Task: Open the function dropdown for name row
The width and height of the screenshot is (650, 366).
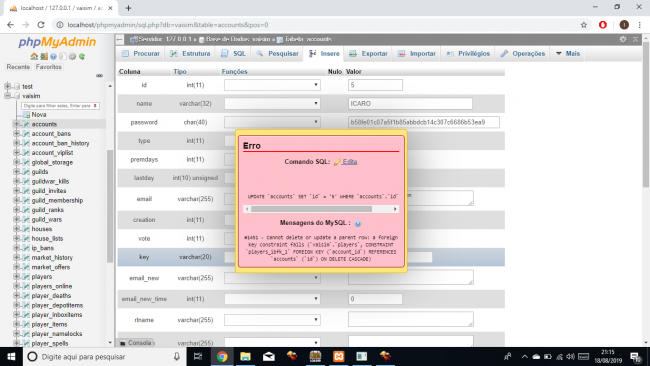Action: (x=272, y=104)
